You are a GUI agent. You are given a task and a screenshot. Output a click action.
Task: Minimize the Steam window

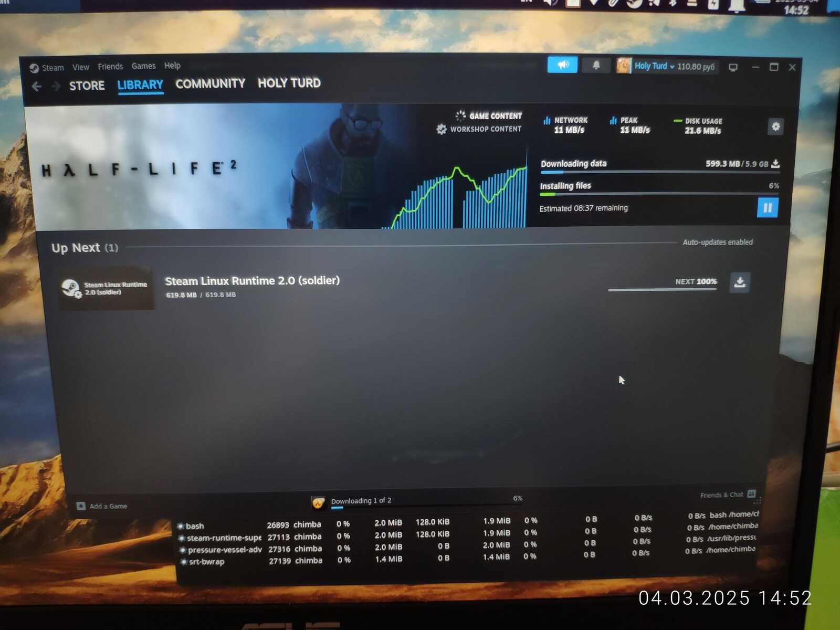755,67
